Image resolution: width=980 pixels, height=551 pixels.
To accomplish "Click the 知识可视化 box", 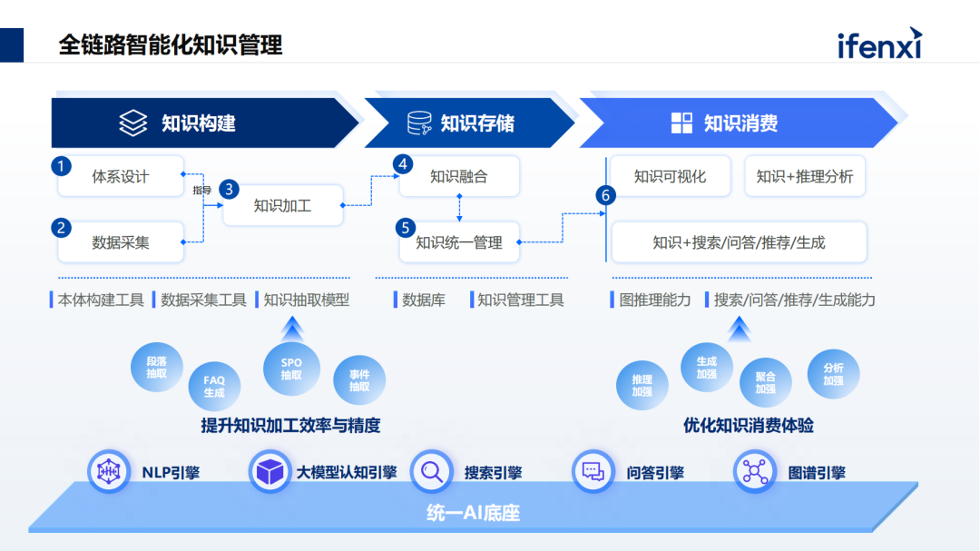I will click(x=670, y=176).
